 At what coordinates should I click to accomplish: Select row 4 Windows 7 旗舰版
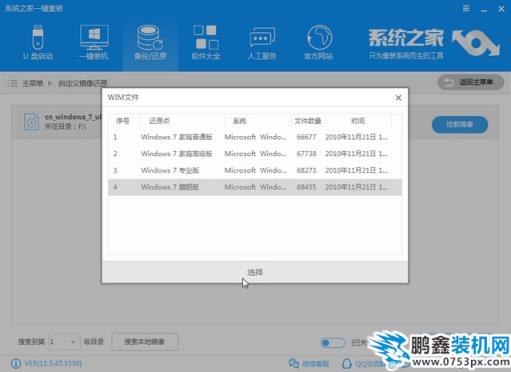coord(255,187)
